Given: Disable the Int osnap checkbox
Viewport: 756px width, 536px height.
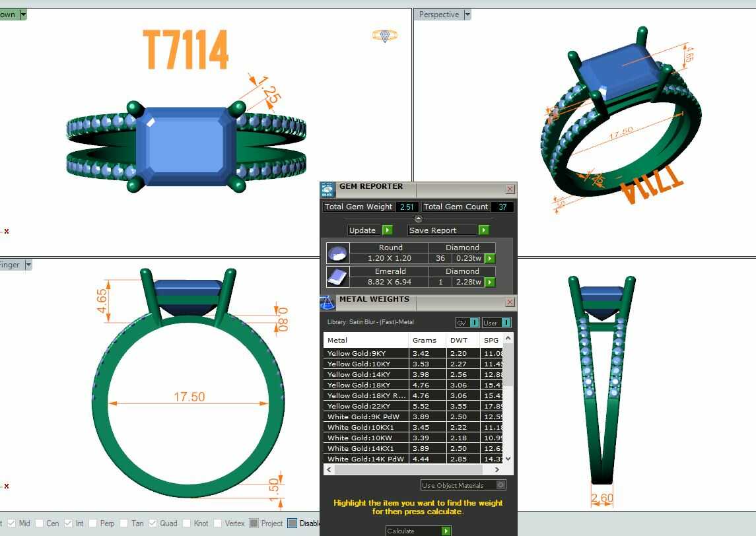Looking at the screenshot, I should 68,523.
